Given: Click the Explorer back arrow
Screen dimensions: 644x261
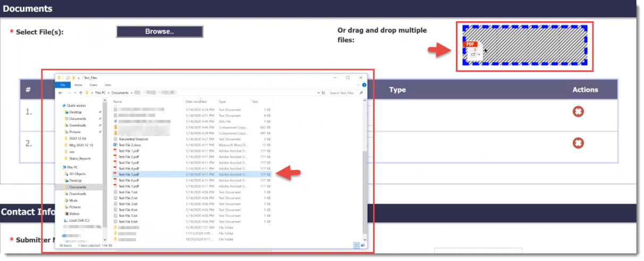Looking at the screenshot, I should (x=61, y=92).
